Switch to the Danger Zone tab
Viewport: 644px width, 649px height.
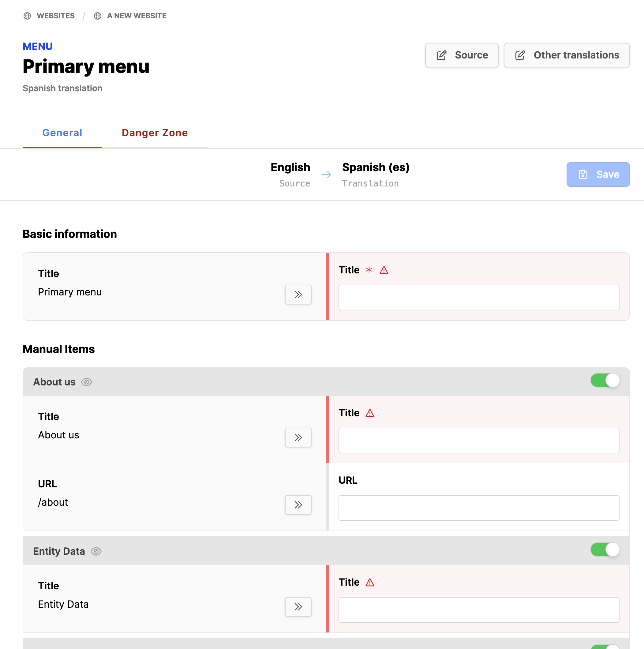pyautogui.click(x=155, y=133)
